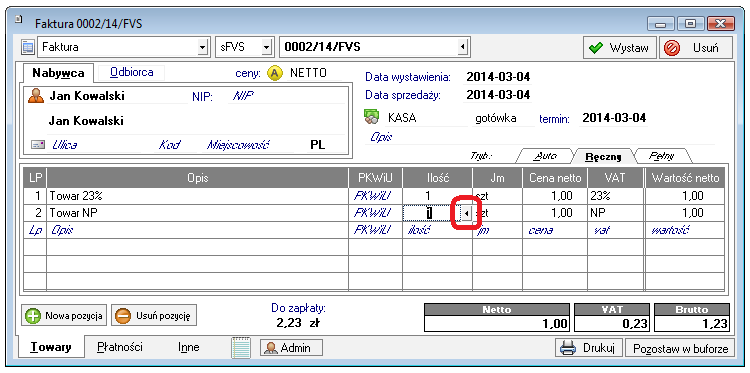Click the Data wystawienia value 2014-03-04
This screenshot has height=373, width=750.
click(498, 77)
